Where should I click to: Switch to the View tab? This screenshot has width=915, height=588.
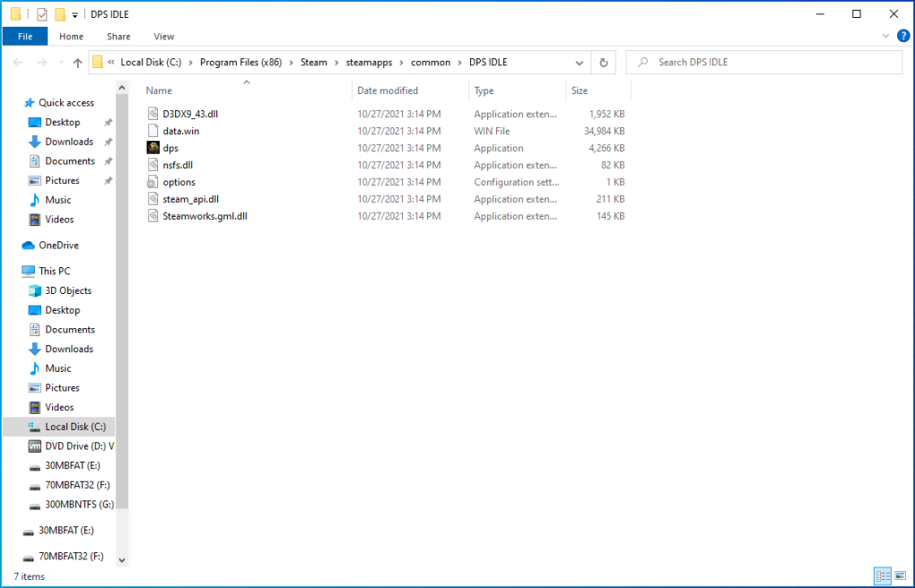[x=164, y=36]
